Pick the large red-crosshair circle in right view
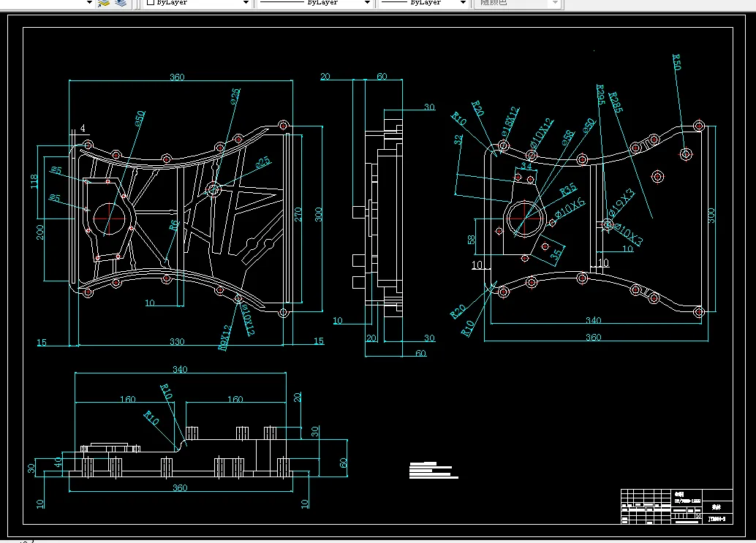The width and height of the screenshot is (756, 543). (524, 219)
